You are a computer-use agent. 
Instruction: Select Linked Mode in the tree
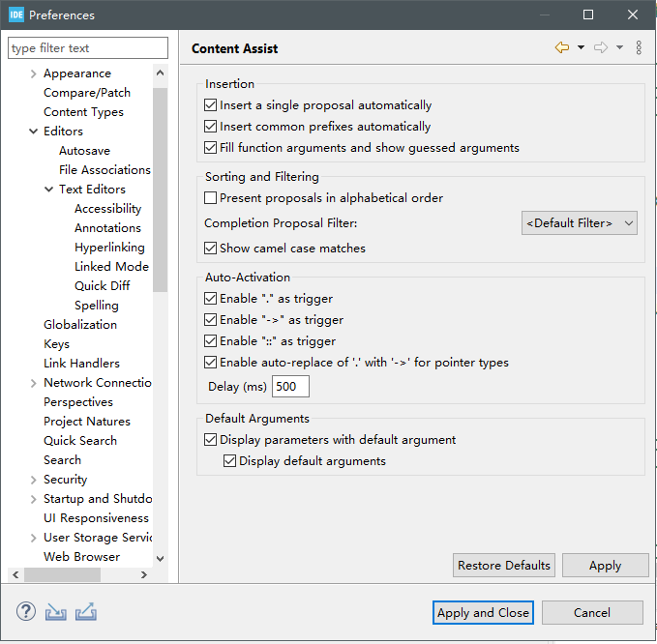(x=111, y=266)
